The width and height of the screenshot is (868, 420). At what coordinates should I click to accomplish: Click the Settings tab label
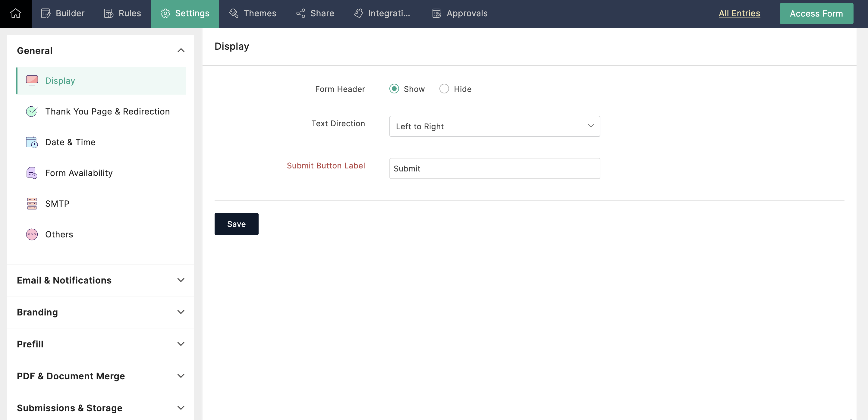(x=192, y=14)
